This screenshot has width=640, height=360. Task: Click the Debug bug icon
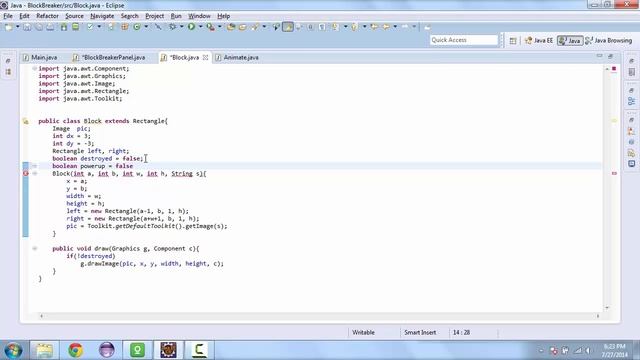(173, 27)
